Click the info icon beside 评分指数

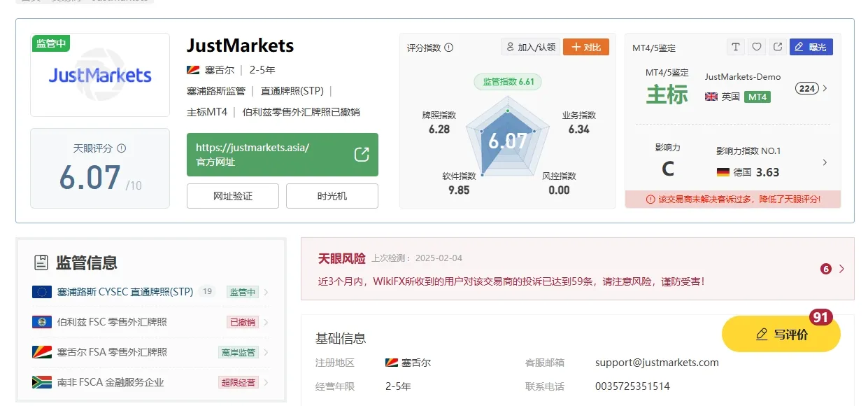449,48
